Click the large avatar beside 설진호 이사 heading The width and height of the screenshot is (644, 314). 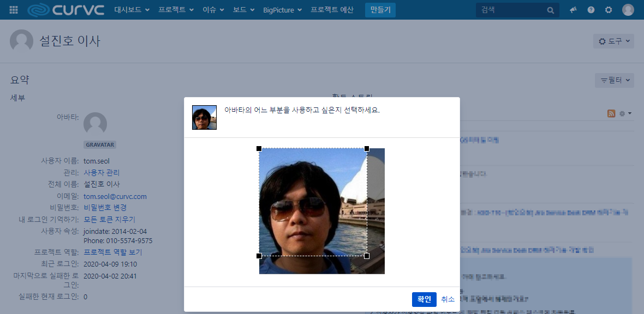coord(21,41)
